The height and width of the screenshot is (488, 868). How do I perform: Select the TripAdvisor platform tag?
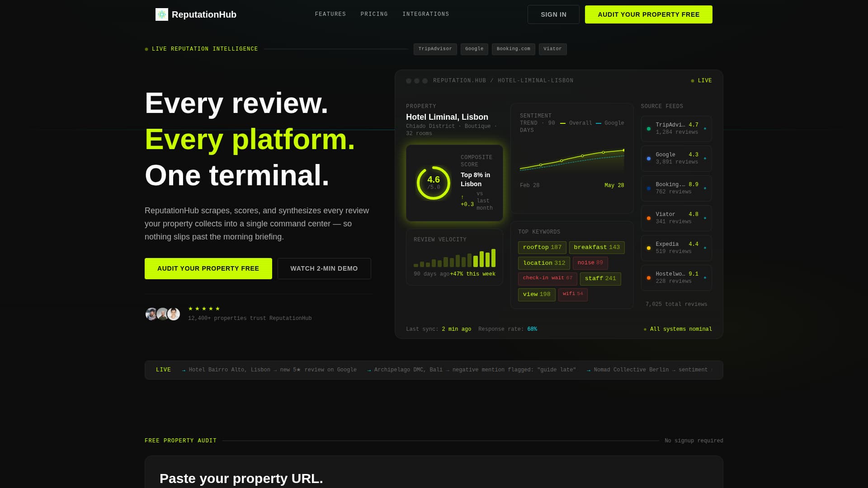tap(435, 49)
